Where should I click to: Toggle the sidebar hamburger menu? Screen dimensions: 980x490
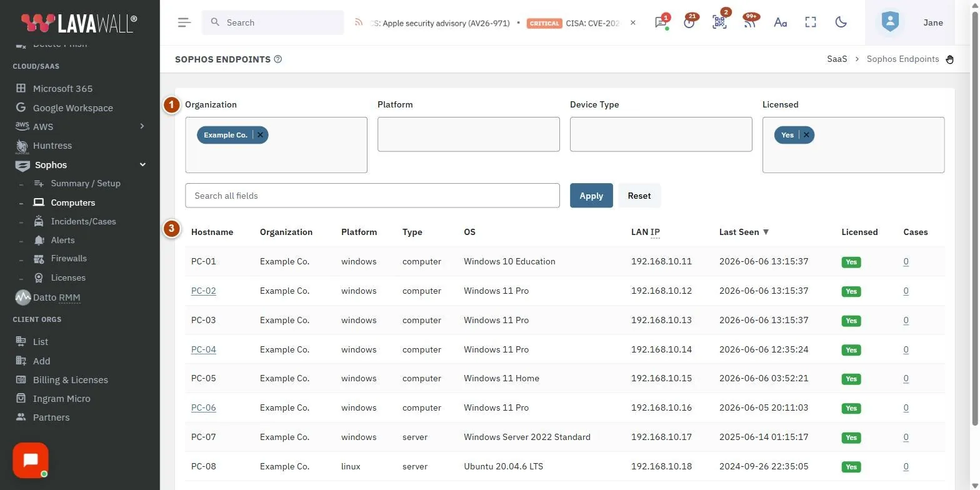click(x=184, y=22)
